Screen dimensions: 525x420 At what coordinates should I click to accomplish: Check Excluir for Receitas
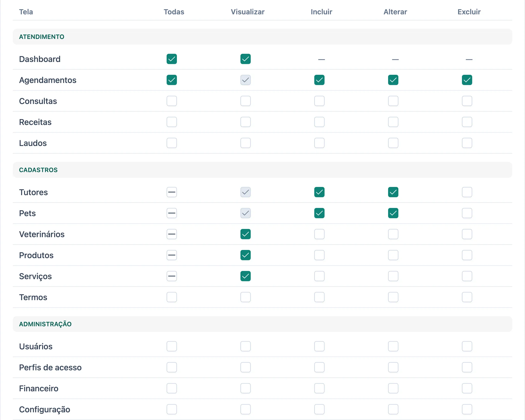[467, 122]
